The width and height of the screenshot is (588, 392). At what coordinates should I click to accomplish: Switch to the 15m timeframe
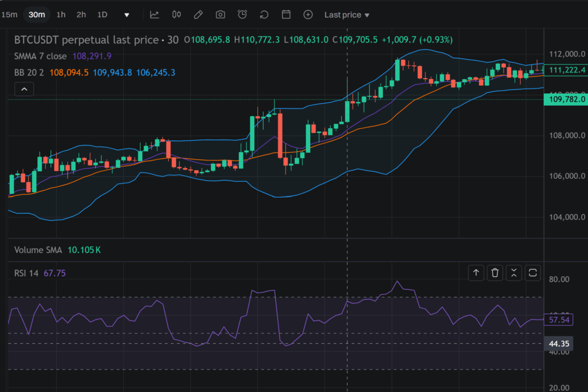coord(9,15)
